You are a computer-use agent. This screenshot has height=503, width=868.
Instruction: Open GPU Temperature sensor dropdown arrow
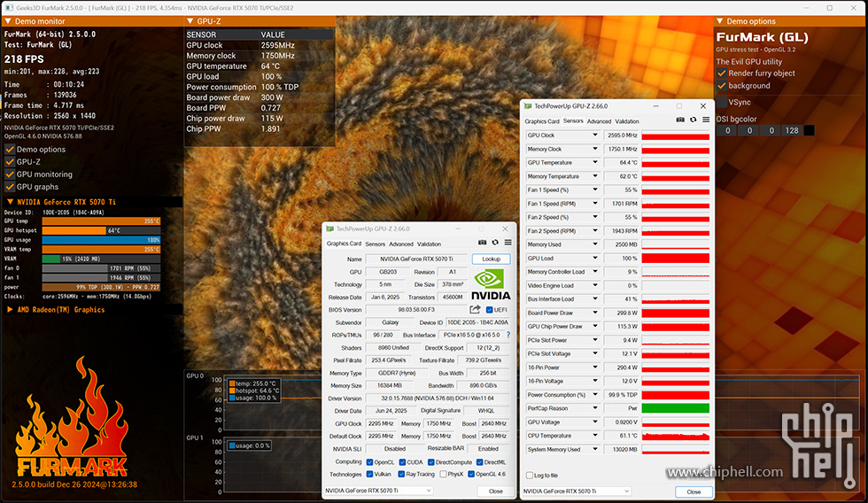click(595, 162)
